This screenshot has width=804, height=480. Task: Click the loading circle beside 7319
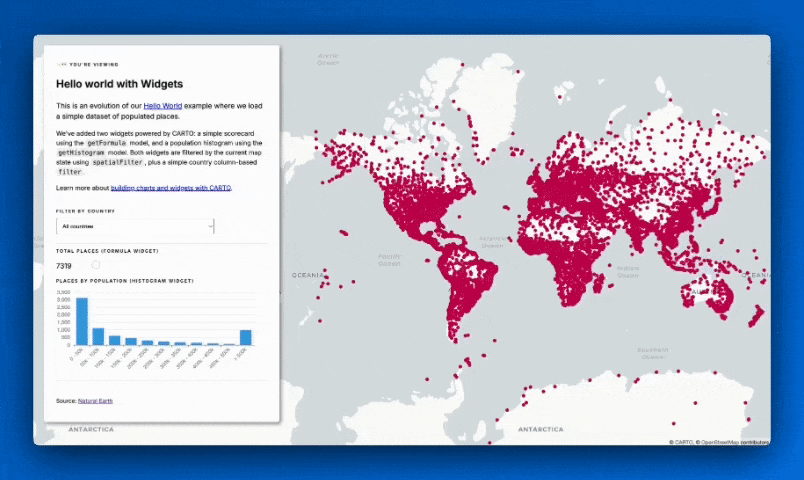[96, 265]
